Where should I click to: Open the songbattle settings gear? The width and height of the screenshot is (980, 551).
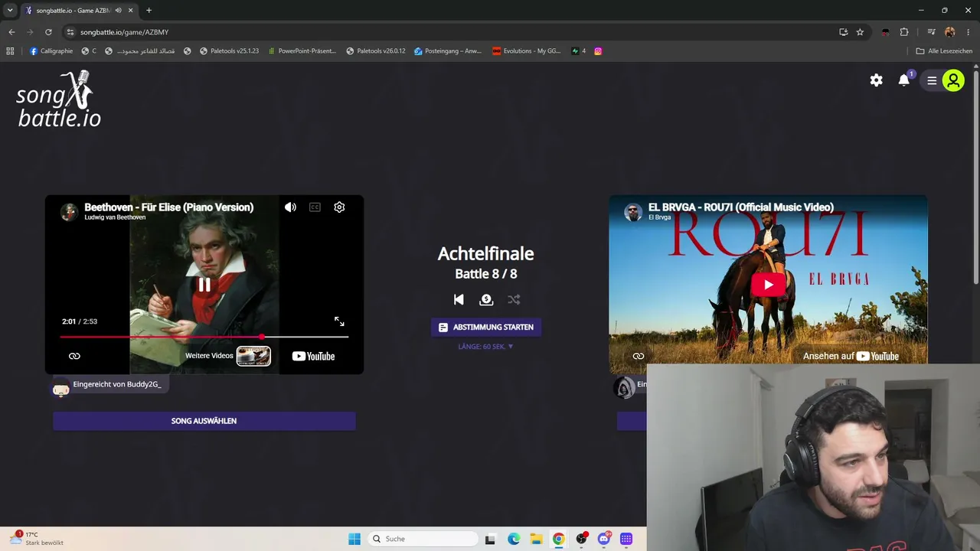click(877, 80)
